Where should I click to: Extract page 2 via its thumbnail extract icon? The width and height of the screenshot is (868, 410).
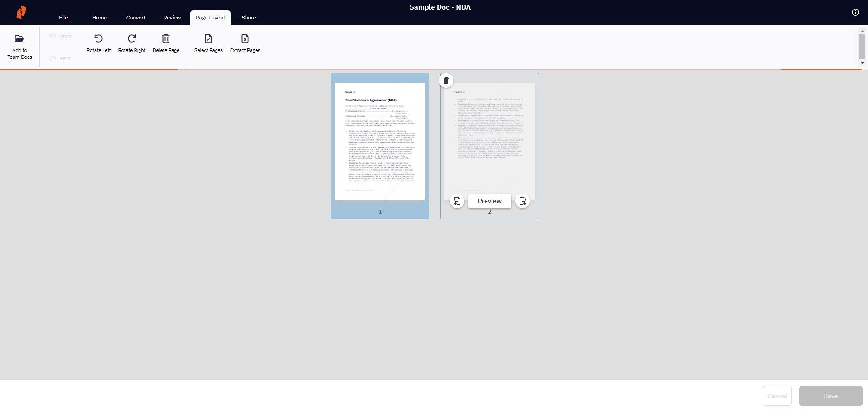(523, 201)
